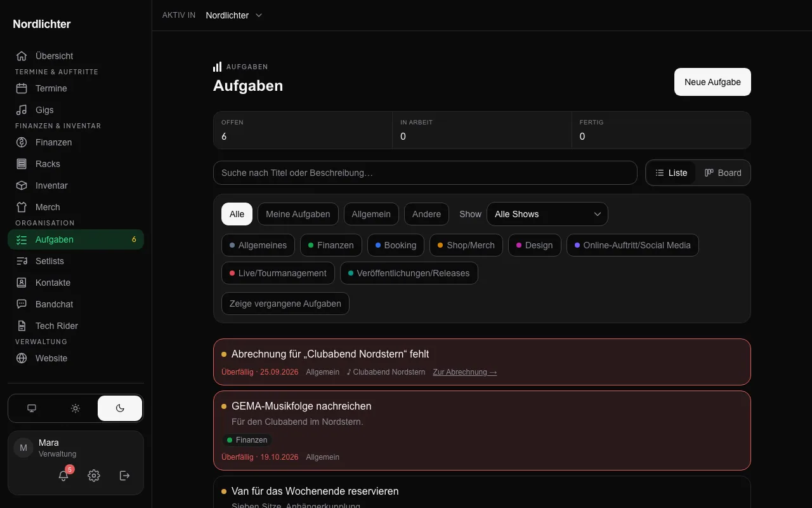Switch to light theme sun icon

click(x=75, y=408)
